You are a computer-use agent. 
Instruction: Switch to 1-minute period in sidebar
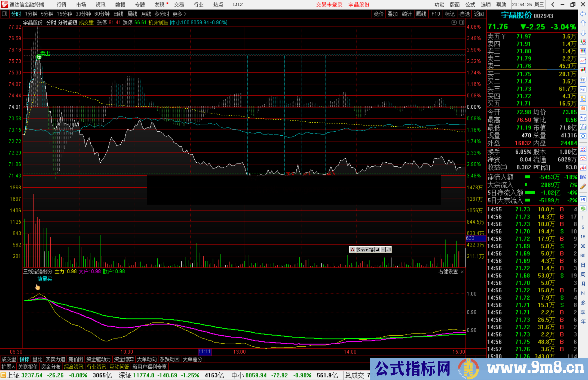pyautogui.click(x=583, y=218)
